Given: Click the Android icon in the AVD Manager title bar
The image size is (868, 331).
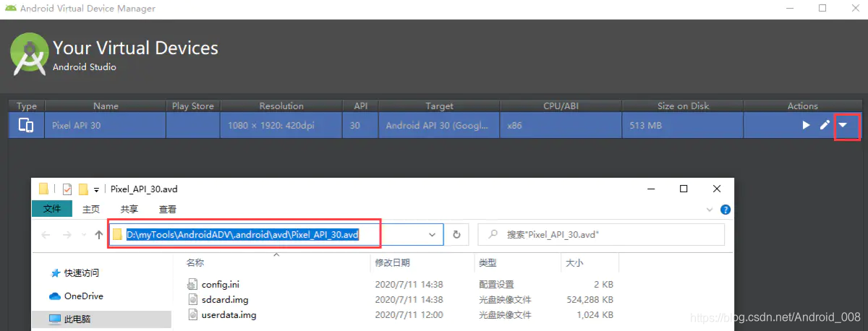Looking at the screenshot, I should pos(9,9).
